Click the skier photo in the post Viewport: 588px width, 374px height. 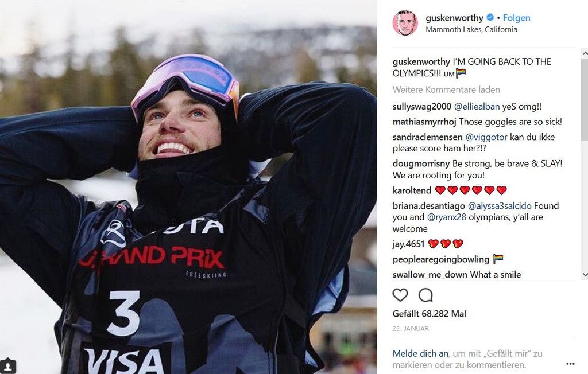coord(188,187)
